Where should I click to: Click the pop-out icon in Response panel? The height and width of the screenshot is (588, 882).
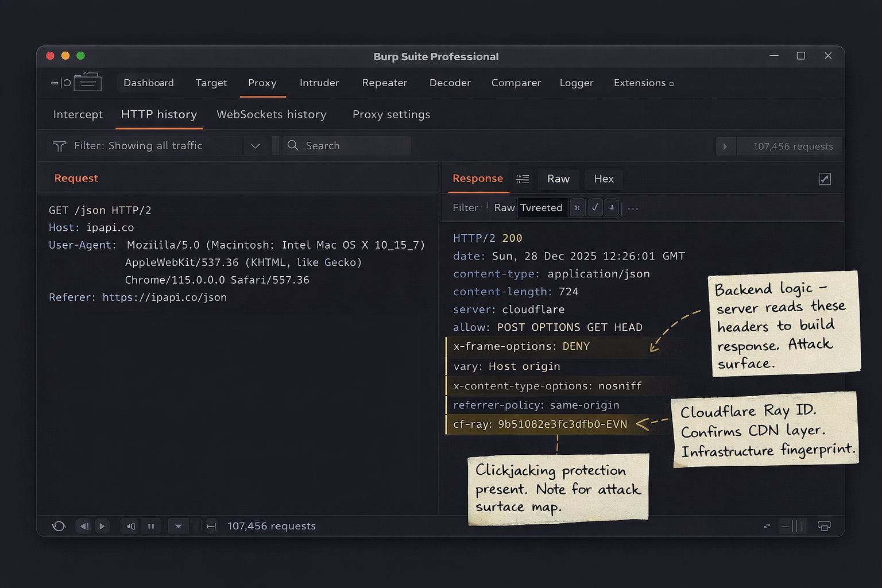[825, 179]
